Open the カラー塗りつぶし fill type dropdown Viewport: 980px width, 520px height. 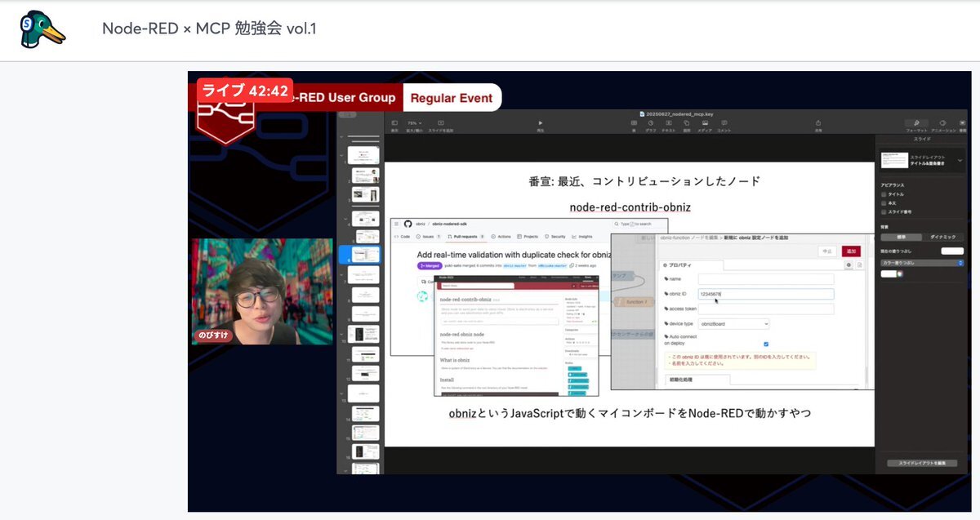point(922,263)
